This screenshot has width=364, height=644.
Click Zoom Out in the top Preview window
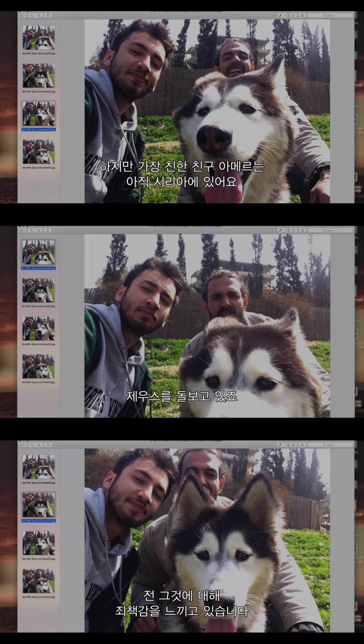pos(31,16)
